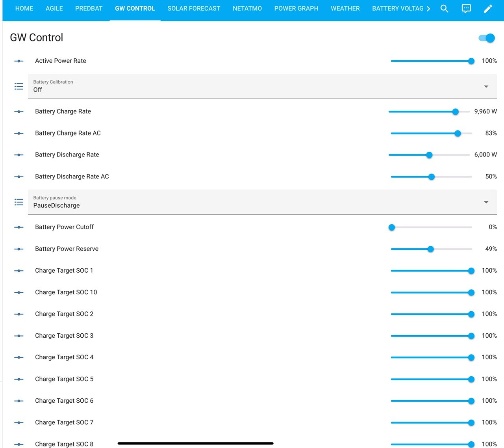
Task: Click Battery Charge Rate entity icon
Action: 19,112
